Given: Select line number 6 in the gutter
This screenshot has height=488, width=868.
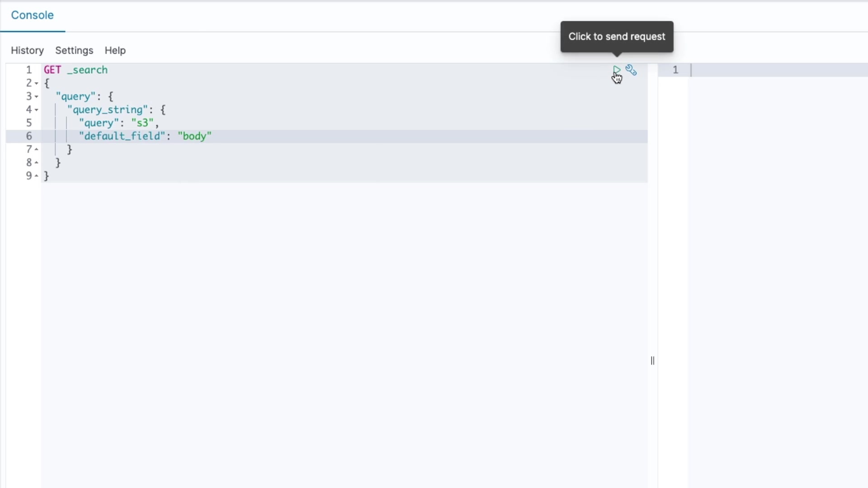Looking at the screenshot, I should (29, 136).
